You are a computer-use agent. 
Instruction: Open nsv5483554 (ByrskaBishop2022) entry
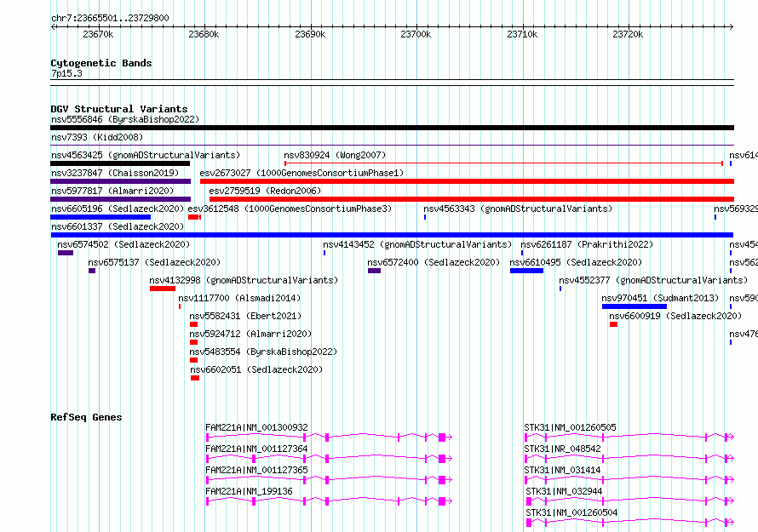(x=263, y=352)
